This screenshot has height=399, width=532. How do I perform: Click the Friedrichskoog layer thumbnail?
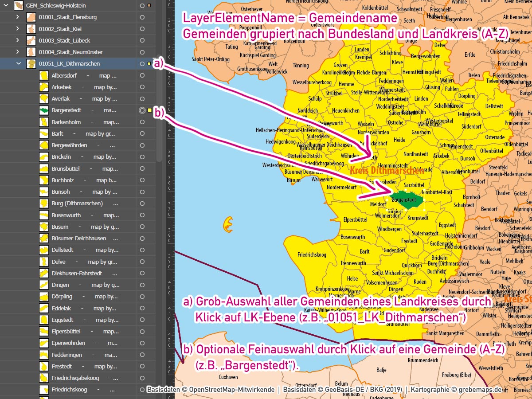pos(43,390)
